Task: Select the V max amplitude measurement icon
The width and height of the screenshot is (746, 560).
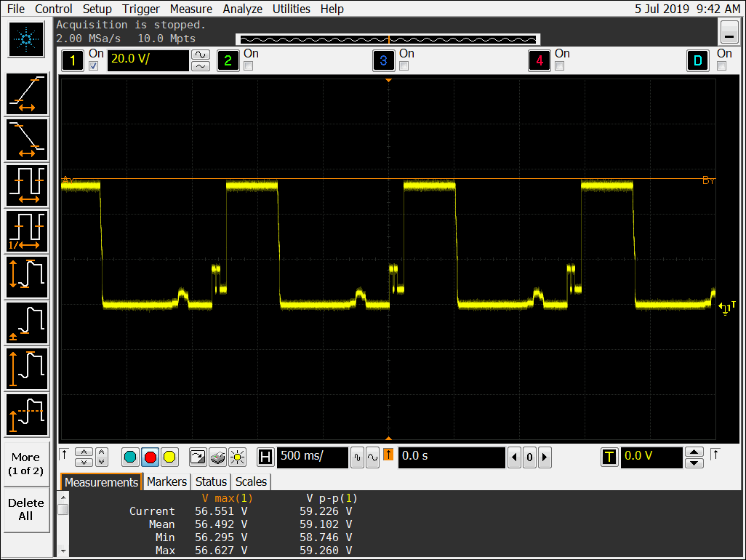Action: click(x=27, y=369)
